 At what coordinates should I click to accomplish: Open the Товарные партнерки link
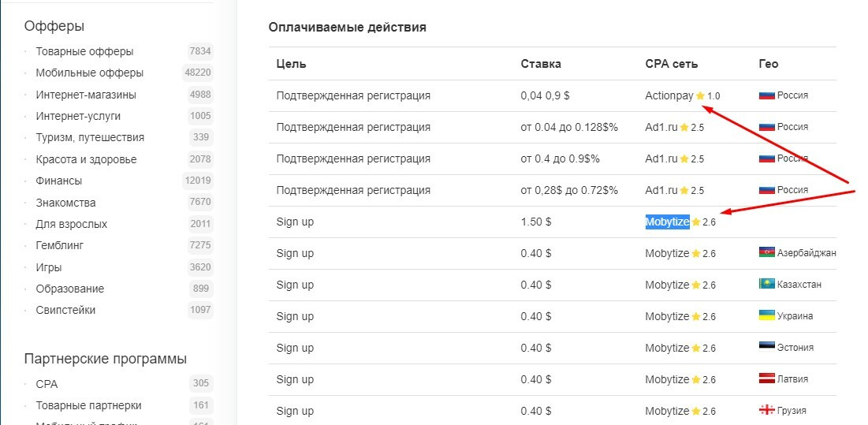coord(88,405)
